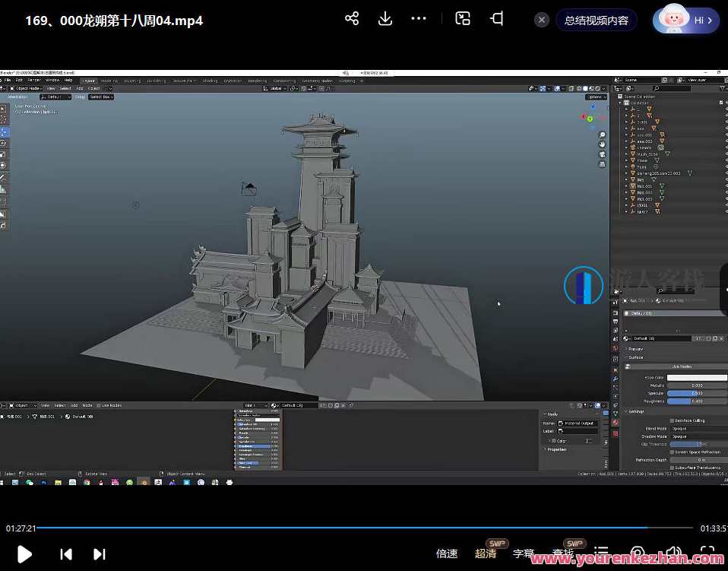Expand the Mesh_5154 item in the outliner
Image resolution: width=728 pixels, height=571 pixels.
tap(626, 153)
